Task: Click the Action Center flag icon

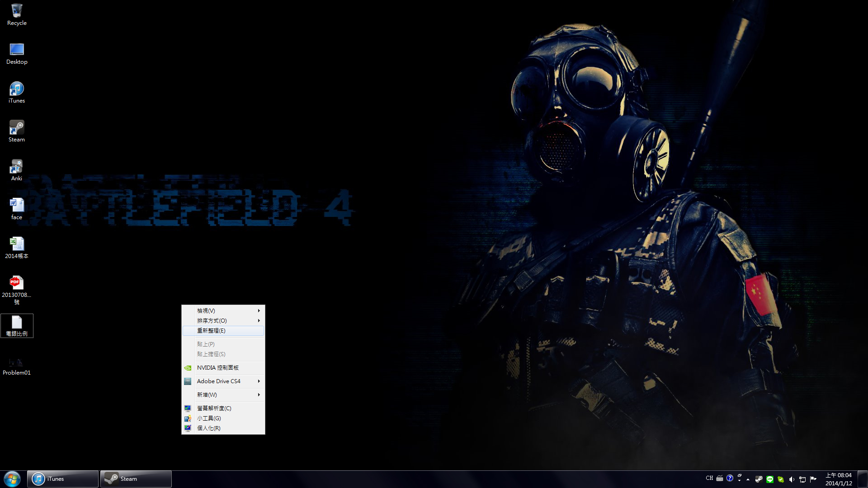Action: point(813,479)
